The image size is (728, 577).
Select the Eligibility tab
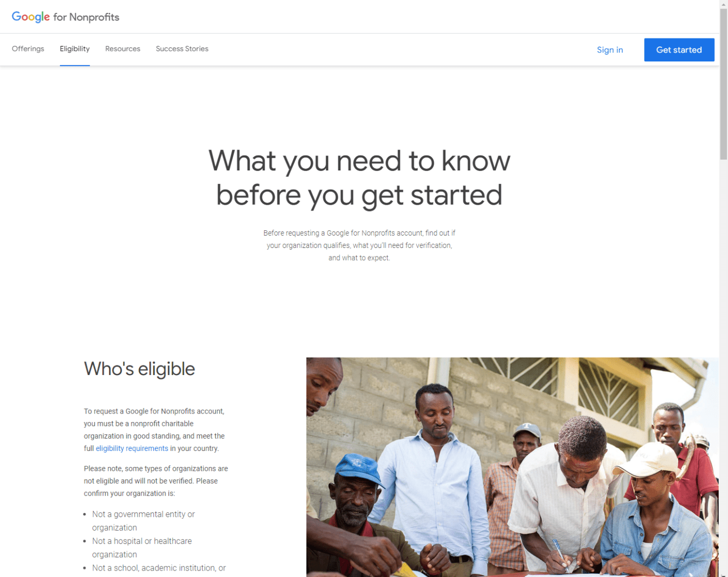click(75, 49)
